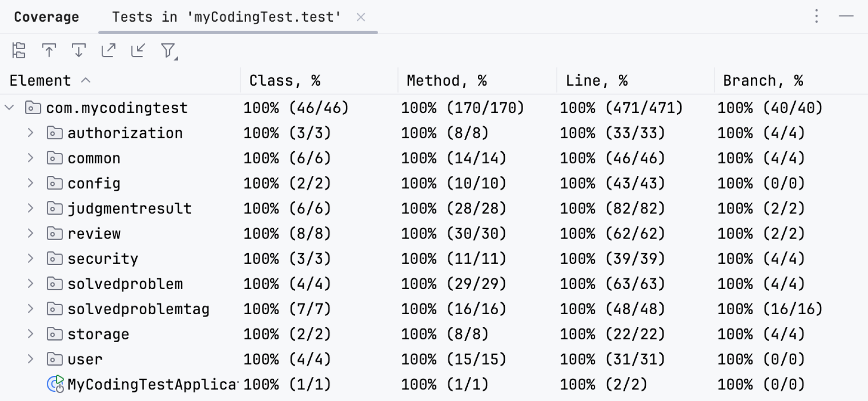Minimize the coverage tool window
Image resolution: width=868 pixels, height=401 pixels.
(846, 16)
